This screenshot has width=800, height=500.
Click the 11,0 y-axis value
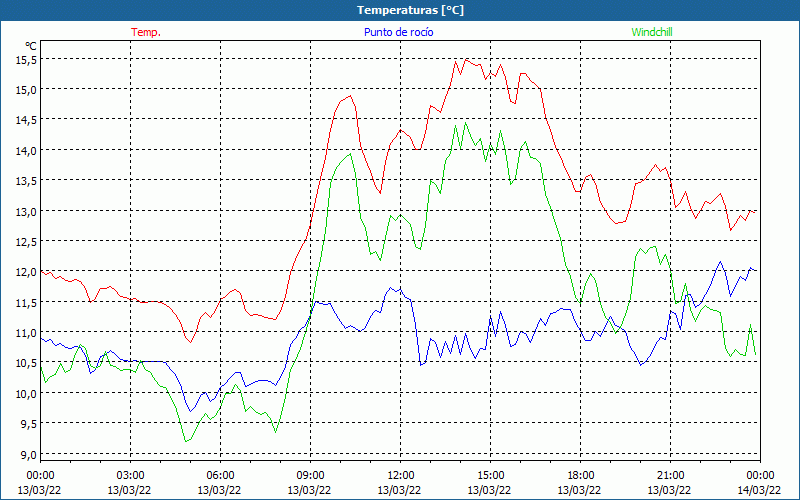[27, 333]
